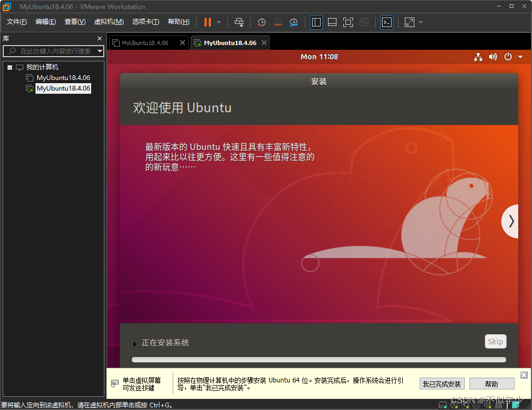532x410 pixels.
Task: Open the library search filter dropdown
Action: tap(100, 51)
